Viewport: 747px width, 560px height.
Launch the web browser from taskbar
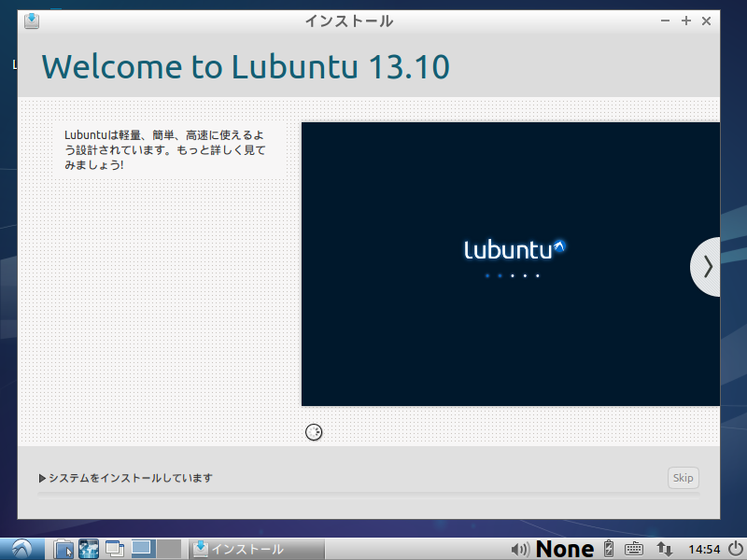[89, 549]
